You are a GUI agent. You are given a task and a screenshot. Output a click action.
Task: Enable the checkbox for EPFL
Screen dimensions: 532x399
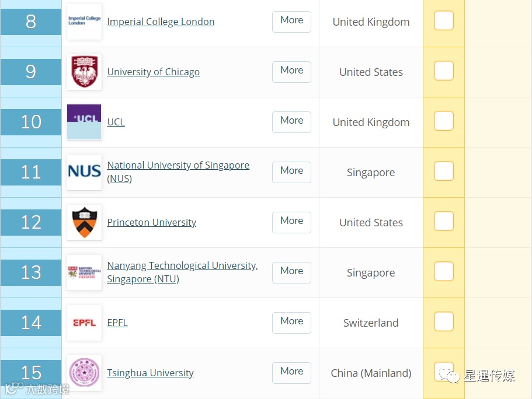point(444,322)
